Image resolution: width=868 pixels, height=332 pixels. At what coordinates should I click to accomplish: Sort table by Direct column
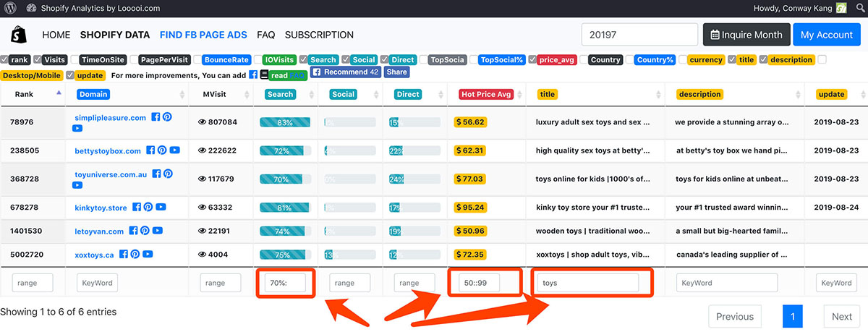tap(414, 94)
